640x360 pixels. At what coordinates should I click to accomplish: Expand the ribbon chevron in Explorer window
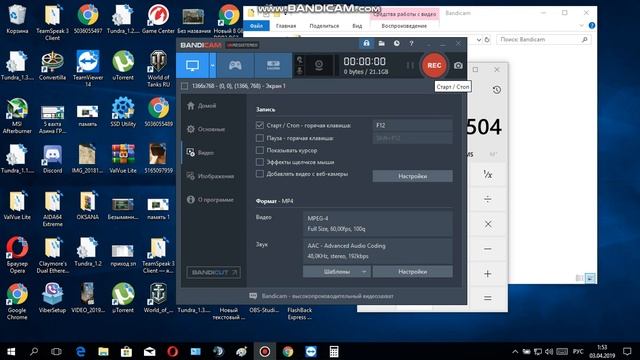coord(581,26)
